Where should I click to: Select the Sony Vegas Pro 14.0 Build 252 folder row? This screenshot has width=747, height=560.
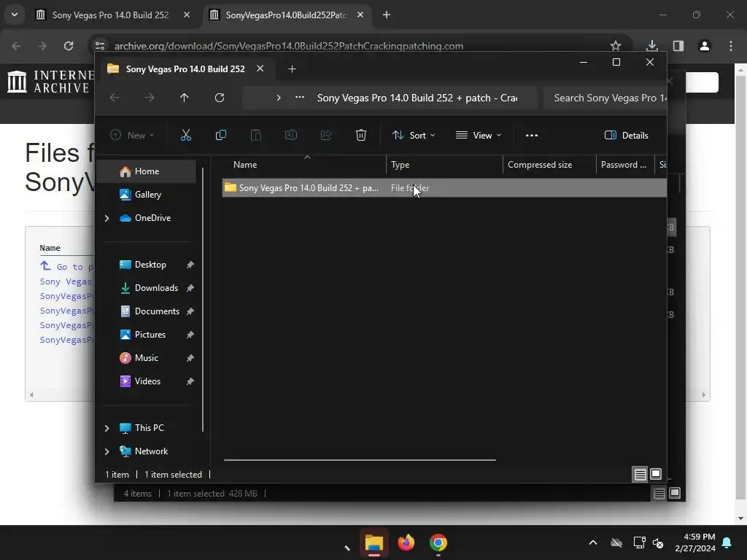(x=444, y=188)
